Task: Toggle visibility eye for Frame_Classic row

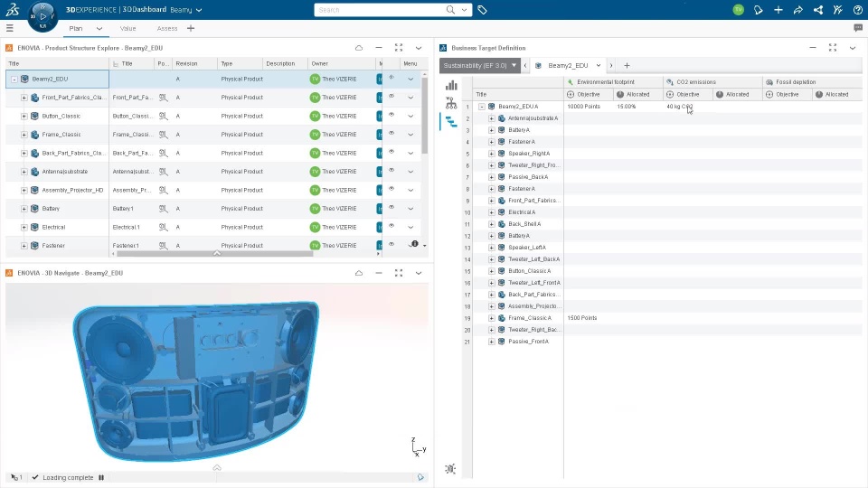Action: click(392, 133)
